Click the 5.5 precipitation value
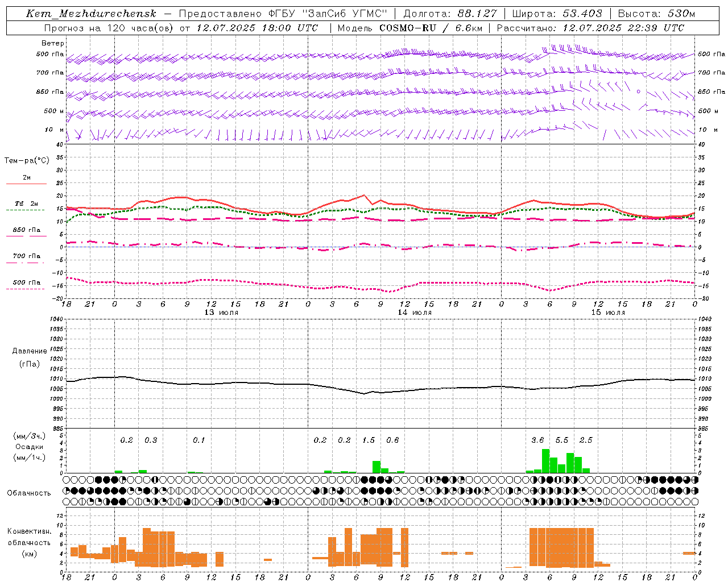728x582 pixels. coord(562,440)
